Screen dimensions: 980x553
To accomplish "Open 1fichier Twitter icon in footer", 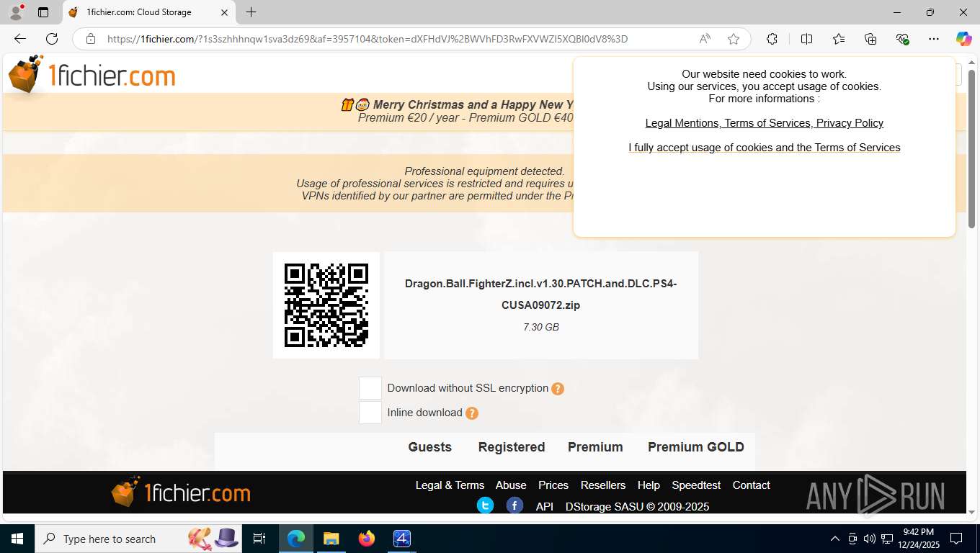I will click(x=486, y=505).
